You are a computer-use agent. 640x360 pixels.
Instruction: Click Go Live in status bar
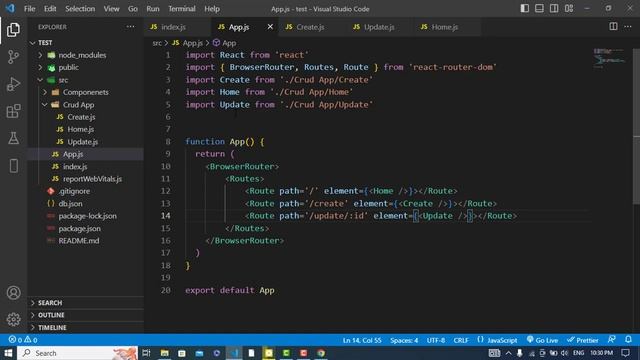[542, 340]
